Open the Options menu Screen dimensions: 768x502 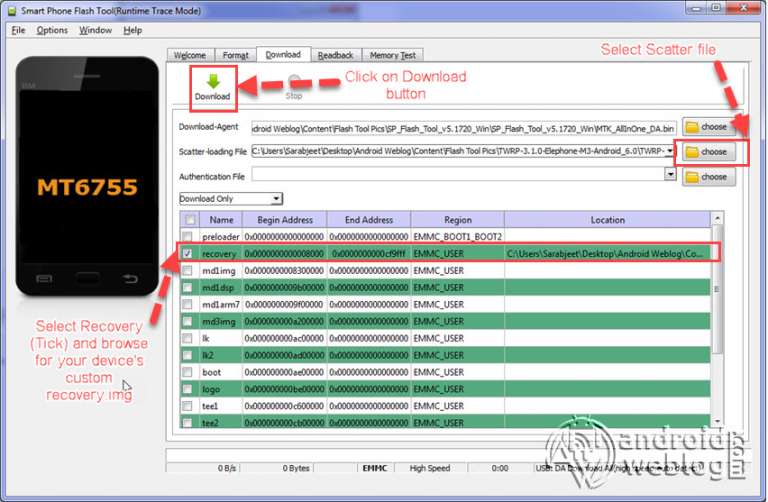click(x=52, y=30)
